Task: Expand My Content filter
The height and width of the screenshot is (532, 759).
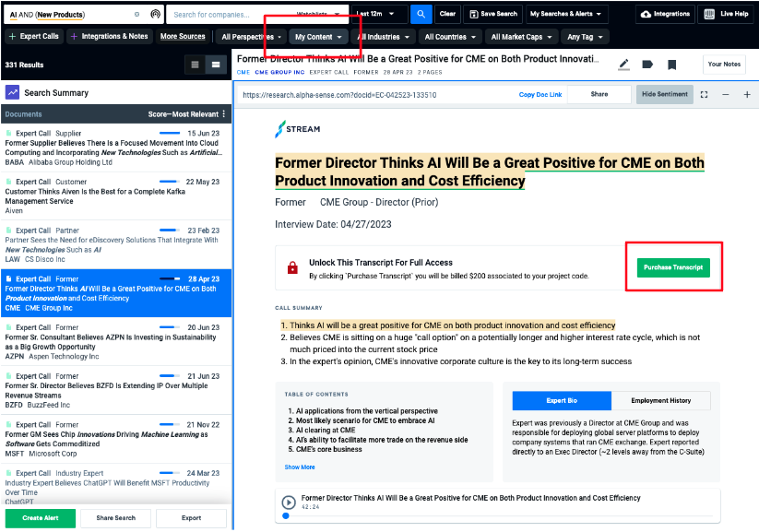Action: (318, 37)
